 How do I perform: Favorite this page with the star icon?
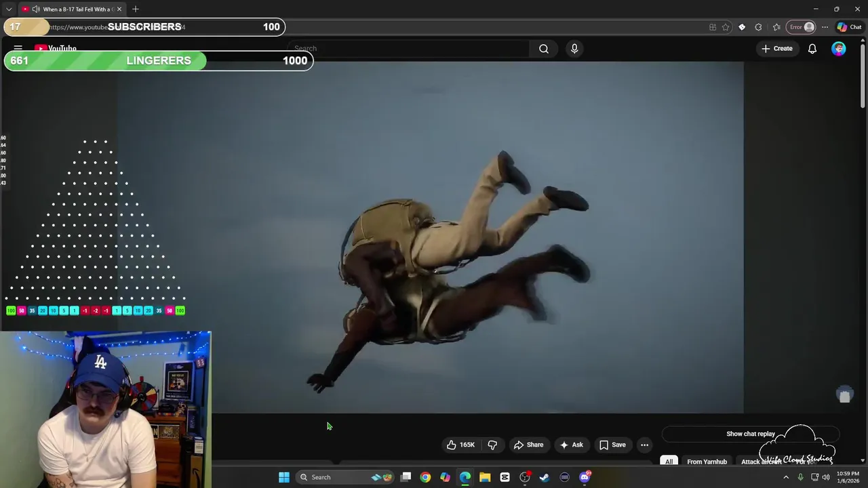click(726, 27)
